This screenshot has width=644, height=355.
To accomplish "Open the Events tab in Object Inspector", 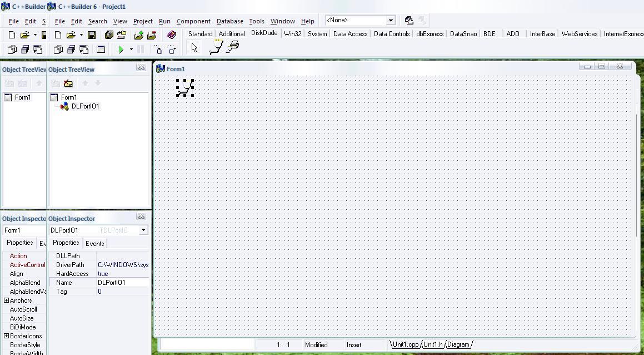I will (94, 244).
